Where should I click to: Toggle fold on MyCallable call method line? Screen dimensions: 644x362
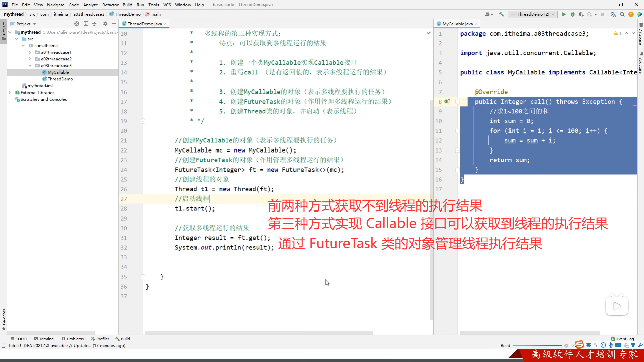click(458, 102)
